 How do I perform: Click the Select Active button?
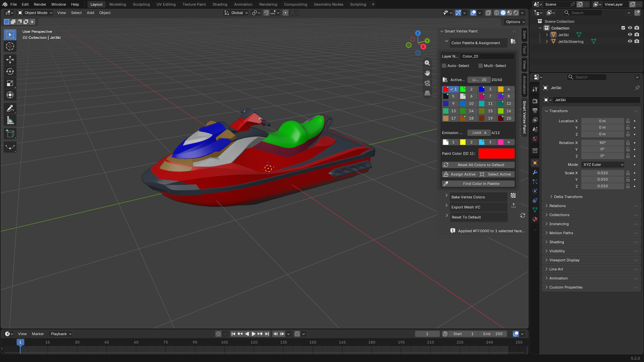pyautogui.click(x=497, y=174)
